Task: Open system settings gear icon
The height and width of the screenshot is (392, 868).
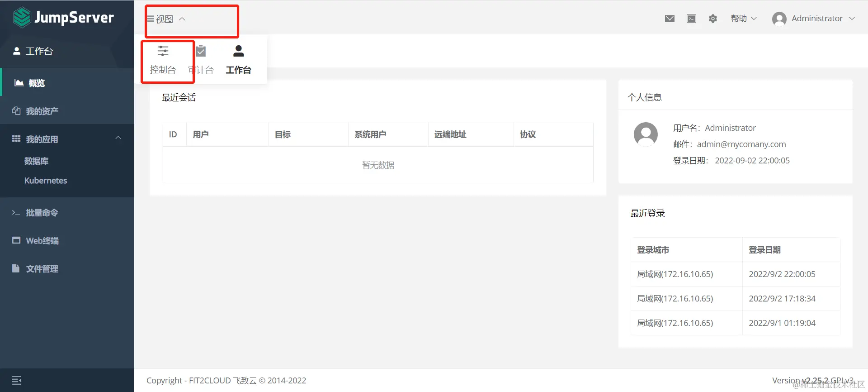Action: 713,19
